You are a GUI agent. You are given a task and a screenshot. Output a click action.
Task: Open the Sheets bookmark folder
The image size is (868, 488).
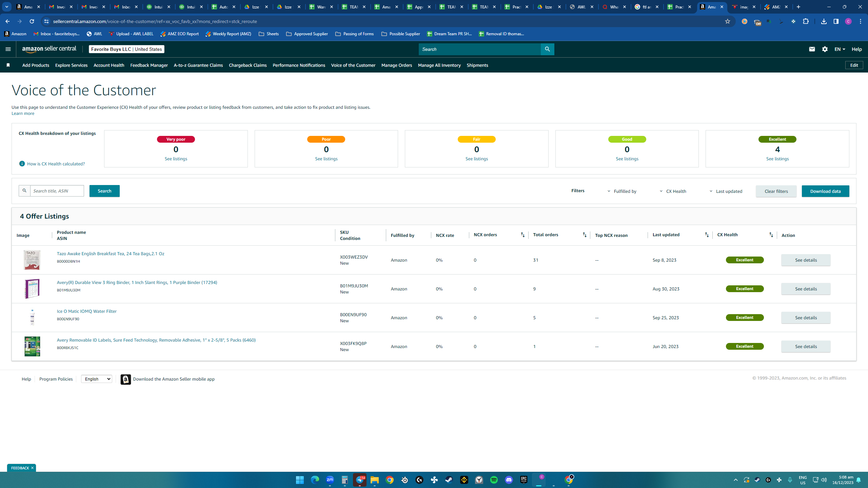[x=269, y=34]
